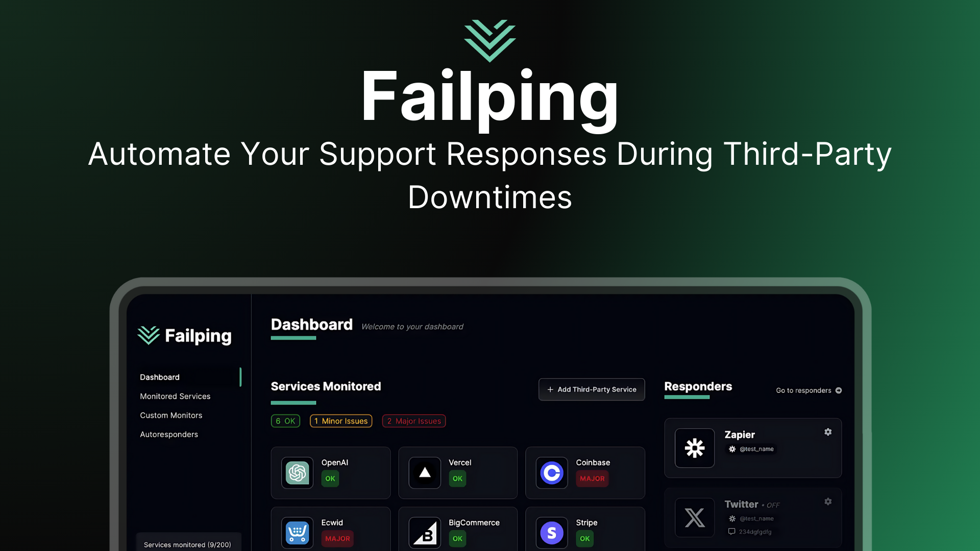
Task: Click the OpenAI service icon
Action: coord(297,471)
